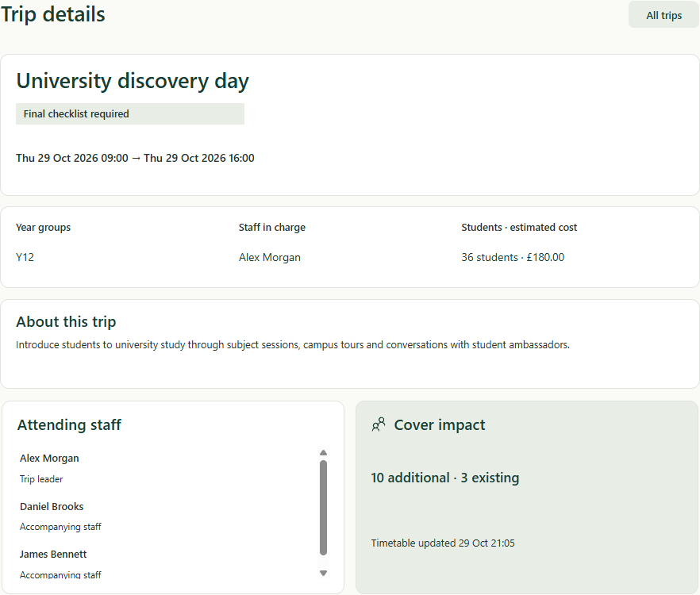Image resolution: width=700 pixels, height=595 pixels.
Task: Click the Cover impact heading
Action: tap(440, 425)
